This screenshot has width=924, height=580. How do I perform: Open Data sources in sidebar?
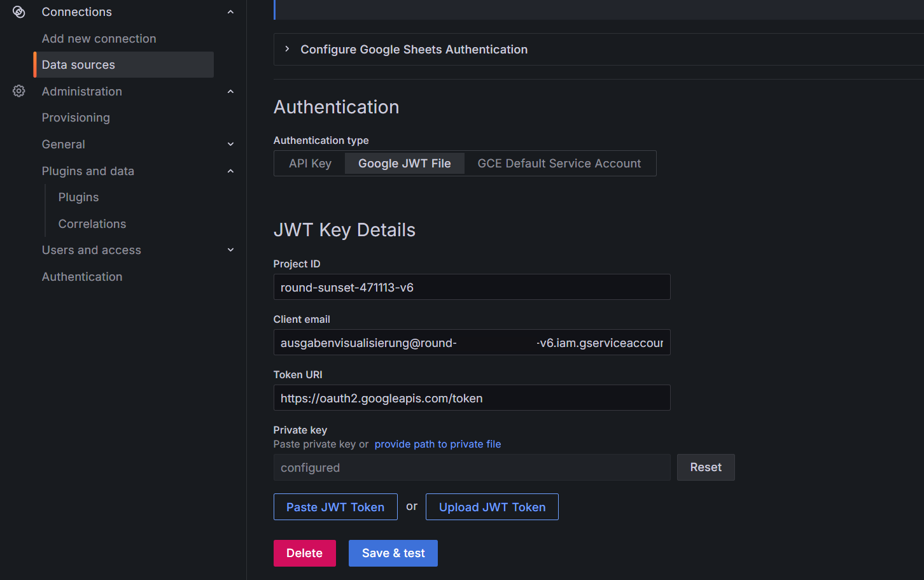click(78, 65)
